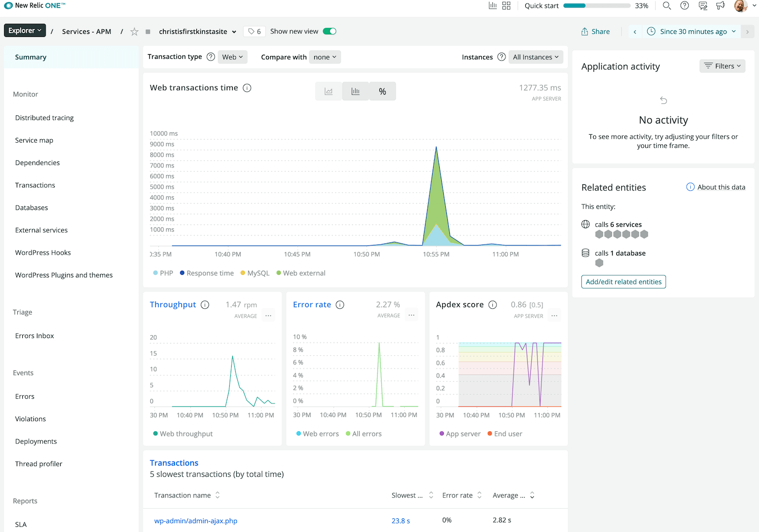The height and width of the screenshot is (532, 759).
Task: Favorite the service with the star icon
Action: tap(135, 31)
